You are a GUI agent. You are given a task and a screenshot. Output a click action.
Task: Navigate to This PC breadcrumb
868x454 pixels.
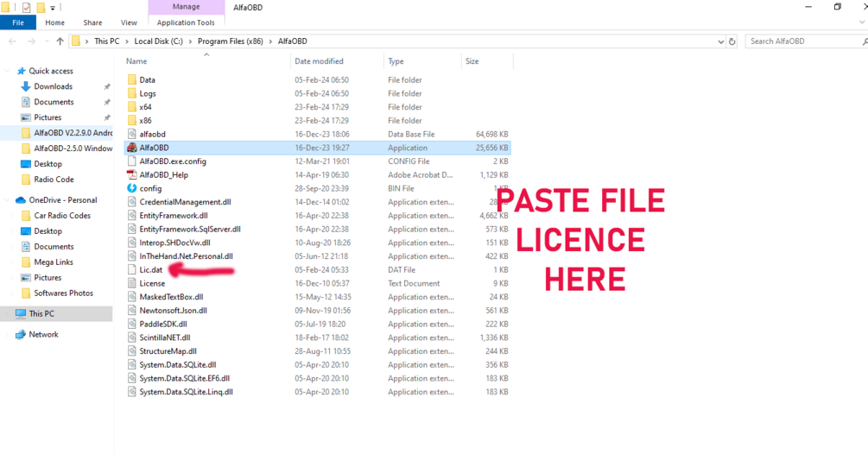(107, 41)
